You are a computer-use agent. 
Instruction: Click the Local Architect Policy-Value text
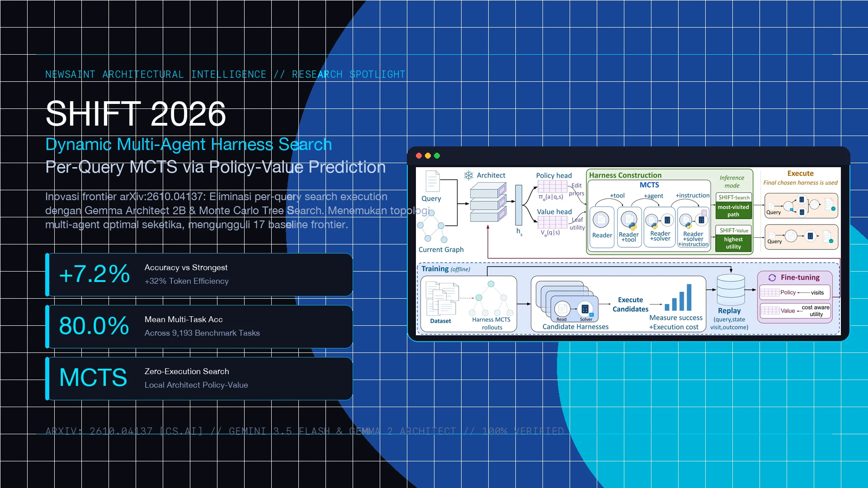click(x=196, y=385)
